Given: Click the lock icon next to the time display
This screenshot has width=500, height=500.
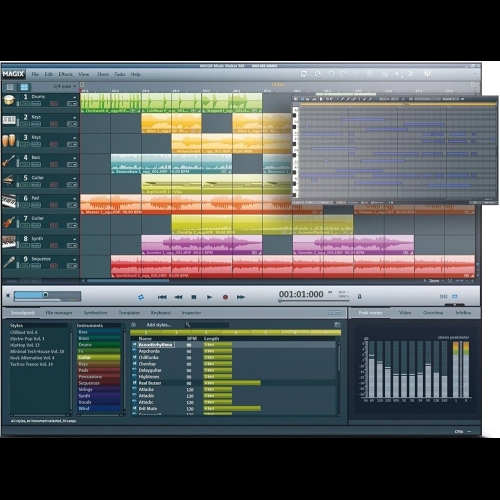Looking at the screenshot, I should (359, 296).
